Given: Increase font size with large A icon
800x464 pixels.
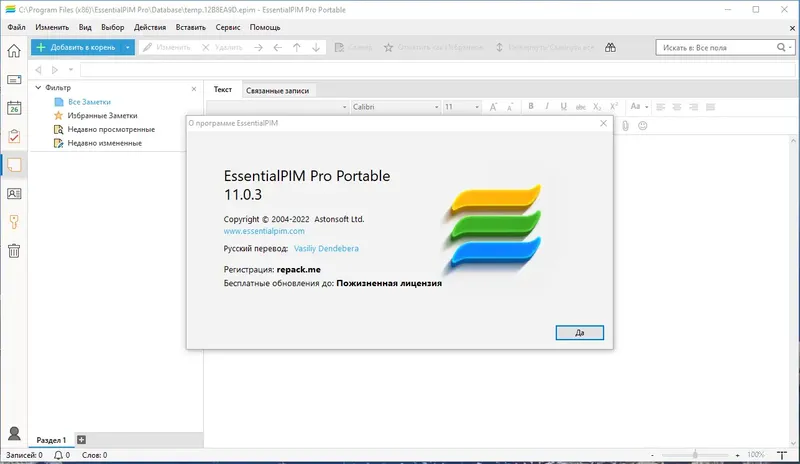Looking at the screenshot, I should pyautogui.click(x=493, y=107).
